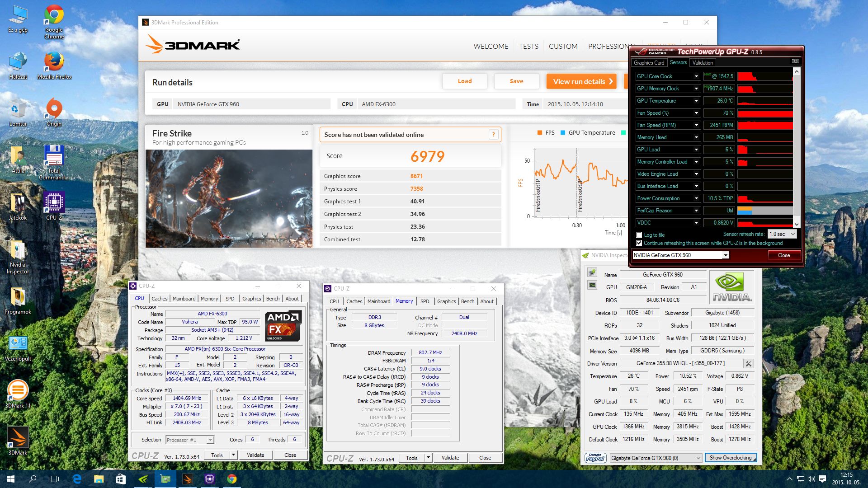The width and height of the screenshot is (868, 488).
Task: Click the NVIDIA Inspector upload screenshot icon
Action: click(x=592, y=272)
